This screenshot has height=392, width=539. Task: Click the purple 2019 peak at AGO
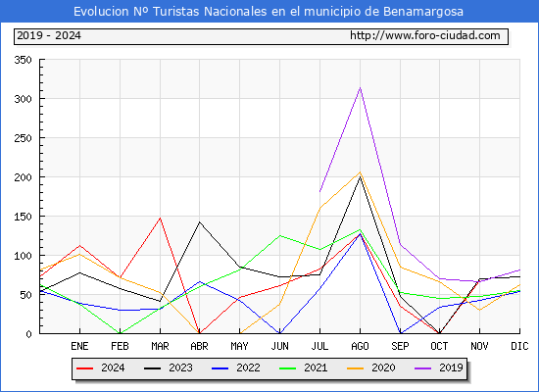point(360,87)
